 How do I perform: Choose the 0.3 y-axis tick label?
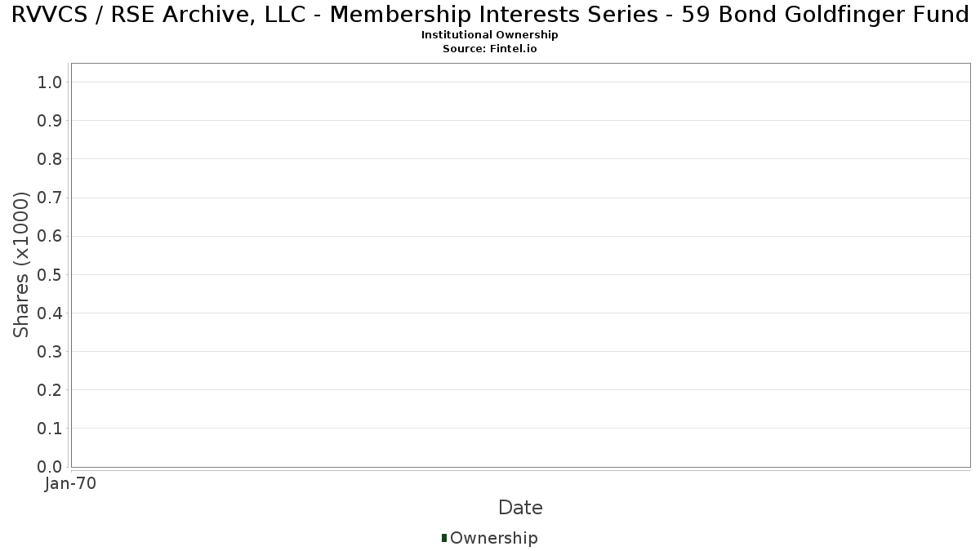[51, 352]
